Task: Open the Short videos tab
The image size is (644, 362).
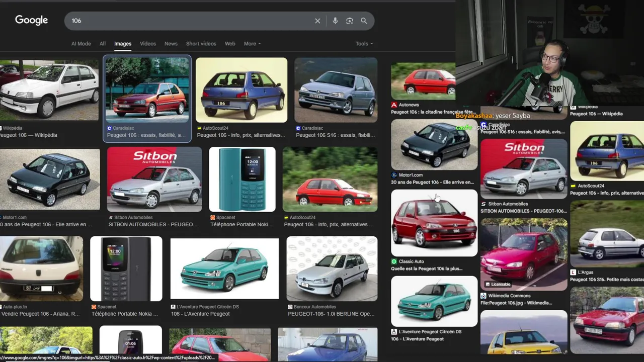Action: (x=201, y=44)
